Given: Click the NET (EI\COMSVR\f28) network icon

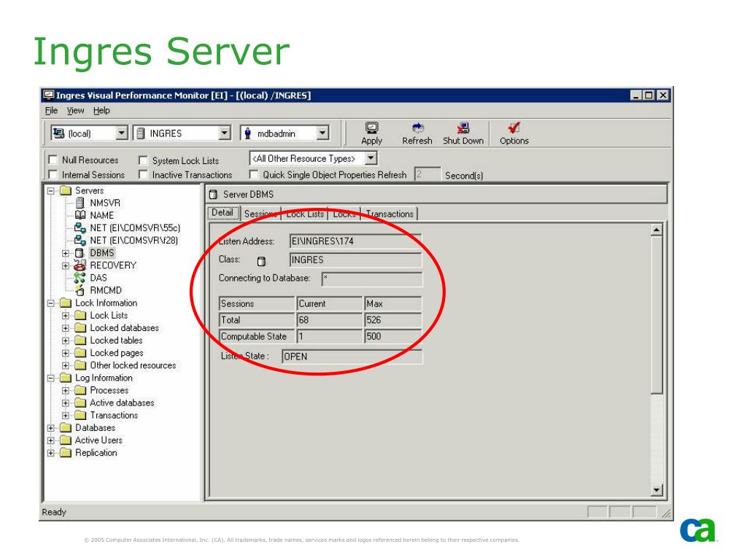Looking at the screenshot, I should [80, 240].
